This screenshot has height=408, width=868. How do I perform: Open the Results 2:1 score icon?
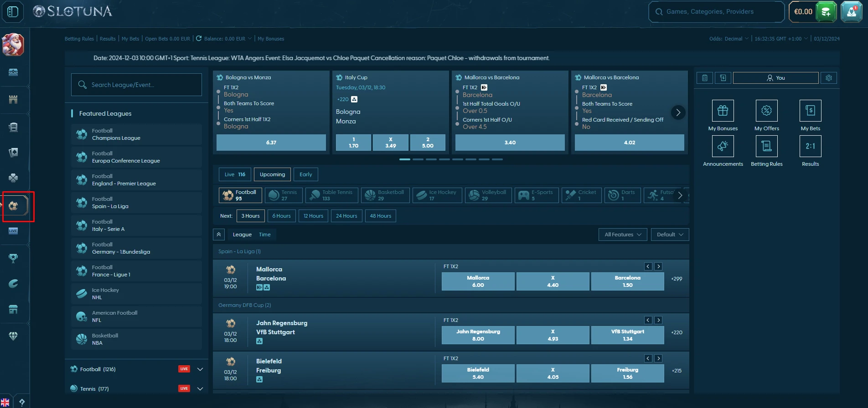tap(811, 146)
